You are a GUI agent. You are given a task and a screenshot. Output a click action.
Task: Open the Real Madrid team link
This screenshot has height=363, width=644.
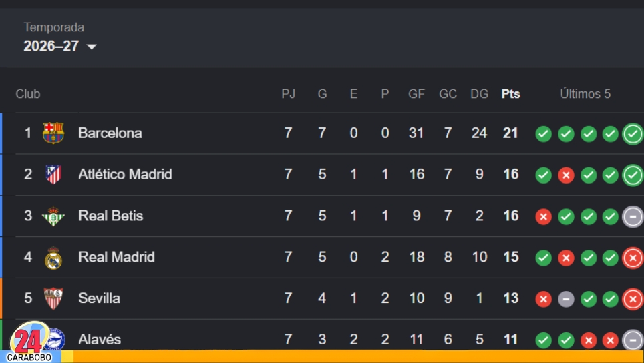pos(116,257)
